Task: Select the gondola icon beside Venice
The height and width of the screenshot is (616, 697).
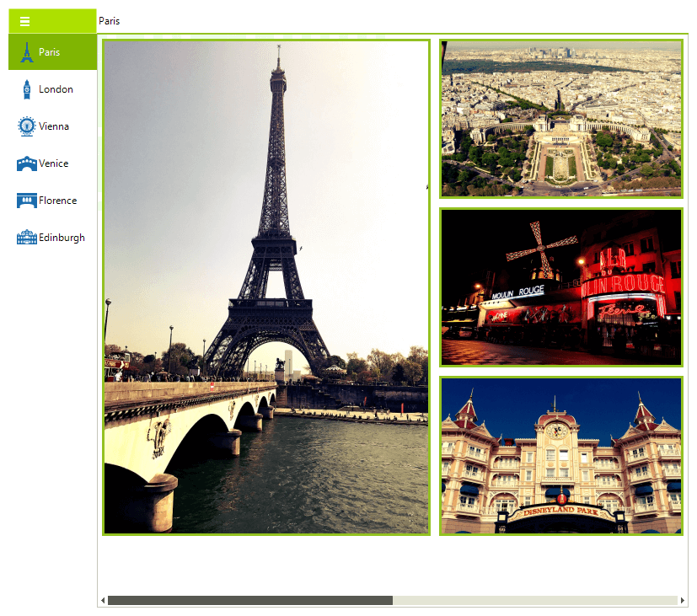Action: click(x=27, y=163)
